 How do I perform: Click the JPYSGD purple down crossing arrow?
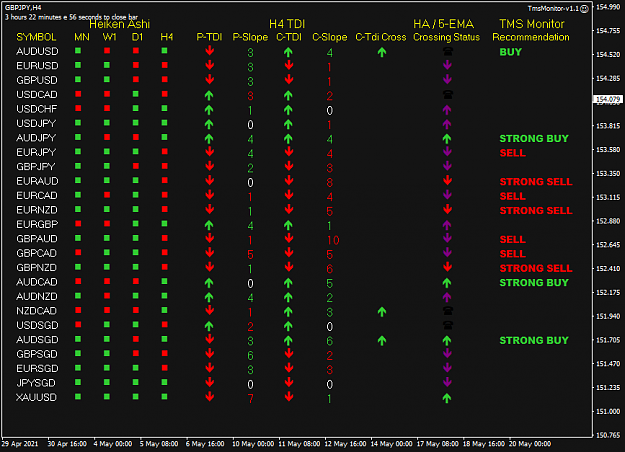point(447,383)
